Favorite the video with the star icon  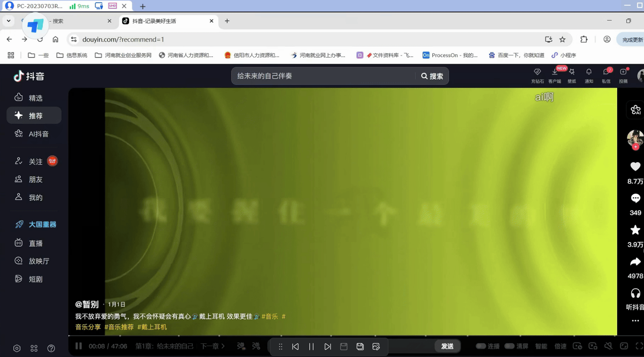coord(635,230)
